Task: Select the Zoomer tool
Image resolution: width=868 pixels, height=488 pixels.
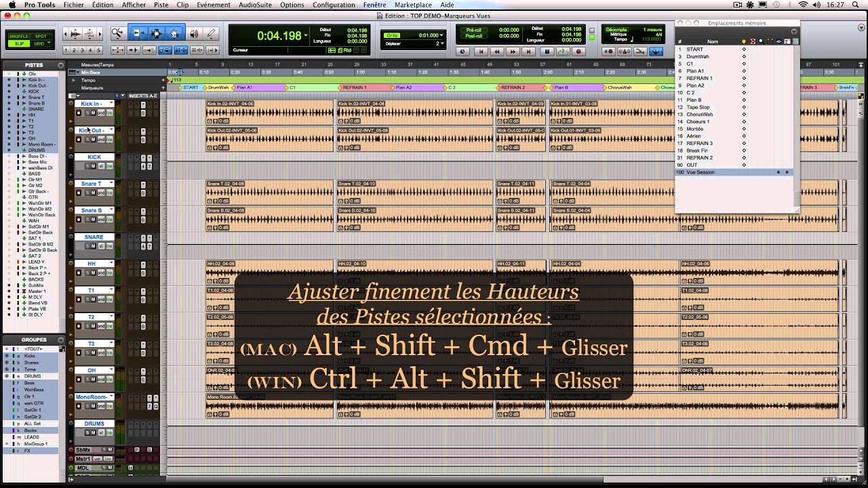Action: pyautogui.click(x=117, y=33)
